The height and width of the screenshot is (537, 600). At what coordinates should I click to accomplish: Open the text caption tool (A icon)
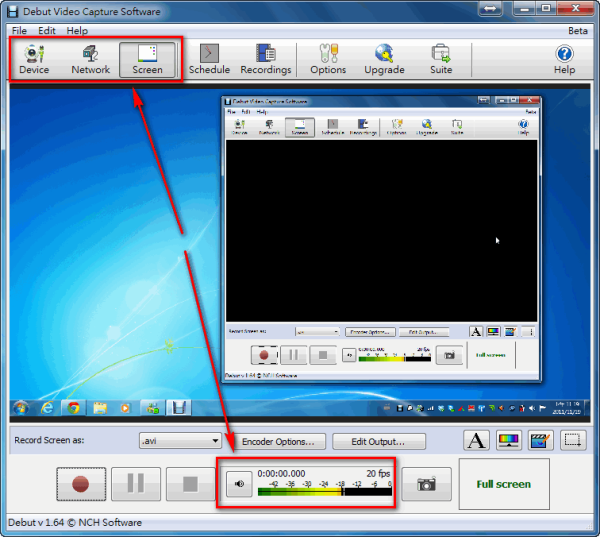(x=476, y=440)
